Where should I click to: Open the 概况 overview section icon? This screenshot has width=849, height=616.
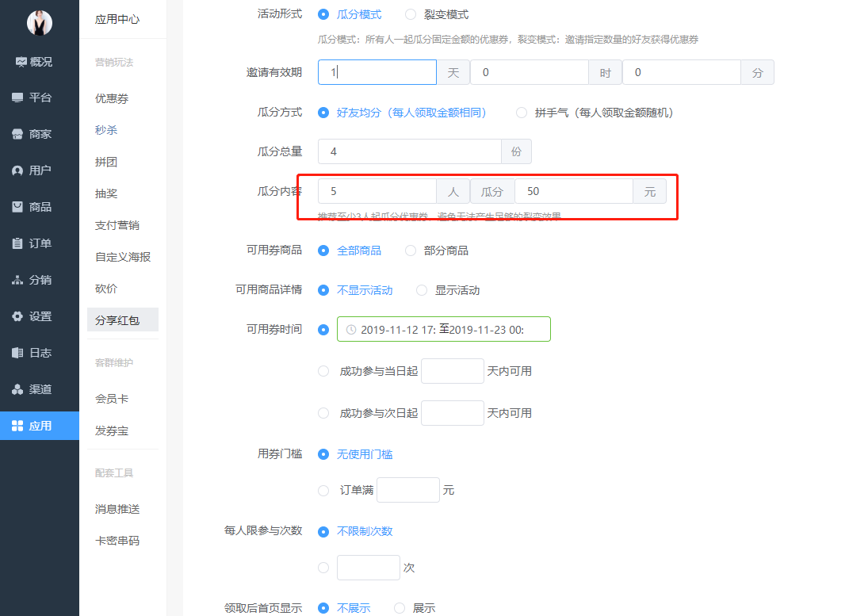(21, 62)
